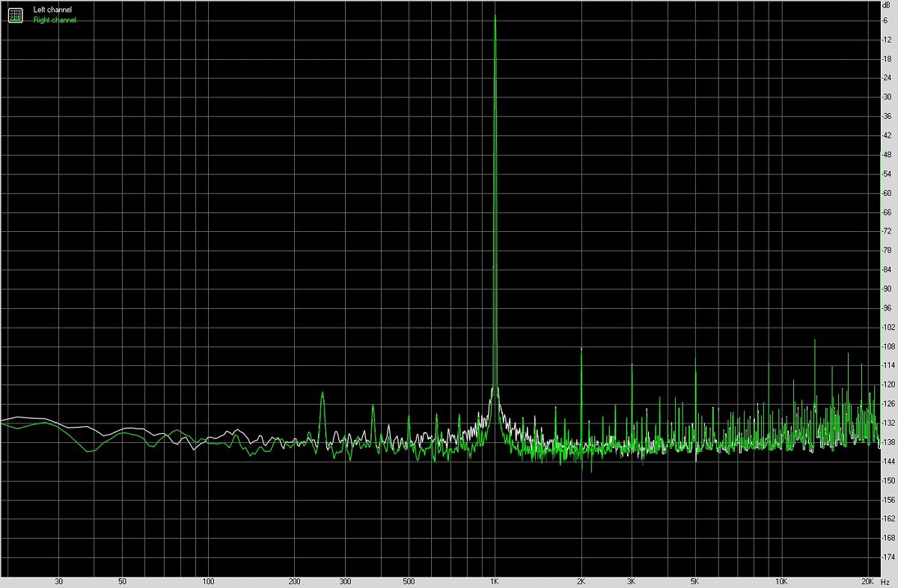Click the 30 Hz frequency tick label

click(x=59, y=581)
